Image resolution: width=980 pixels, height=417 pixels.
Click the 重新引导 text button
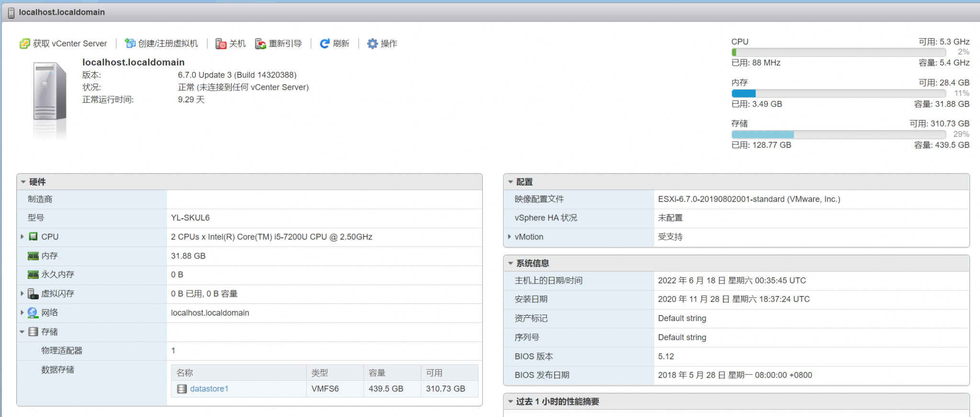285,44
